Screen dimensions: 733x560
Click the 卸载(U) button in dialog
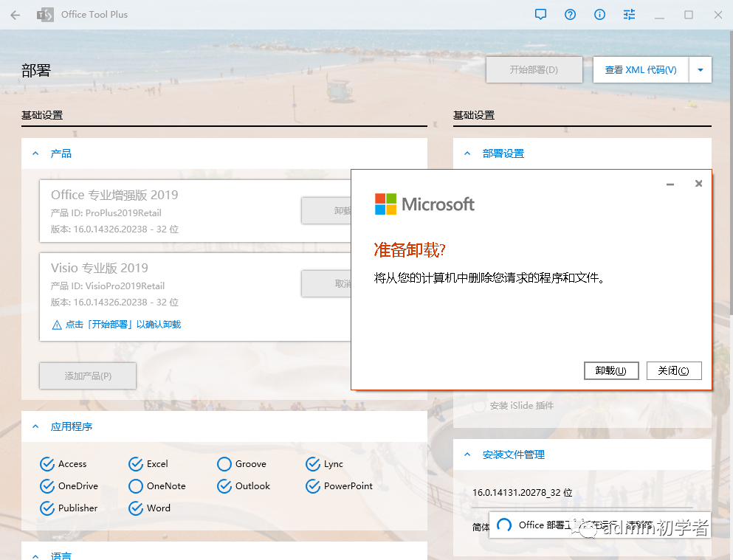(611, 371)
